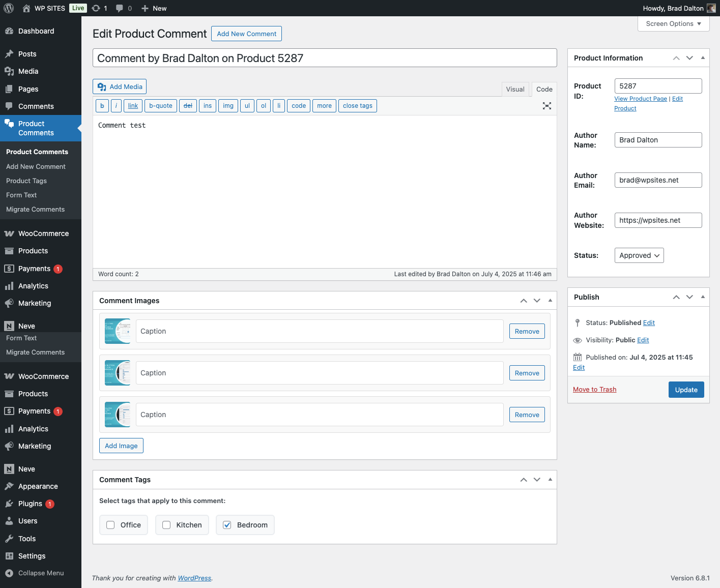The width and height of the screenshot is (720, 588).
Task: Click the WordPress logo icon in admin bar
Action: tap(9, 8)
